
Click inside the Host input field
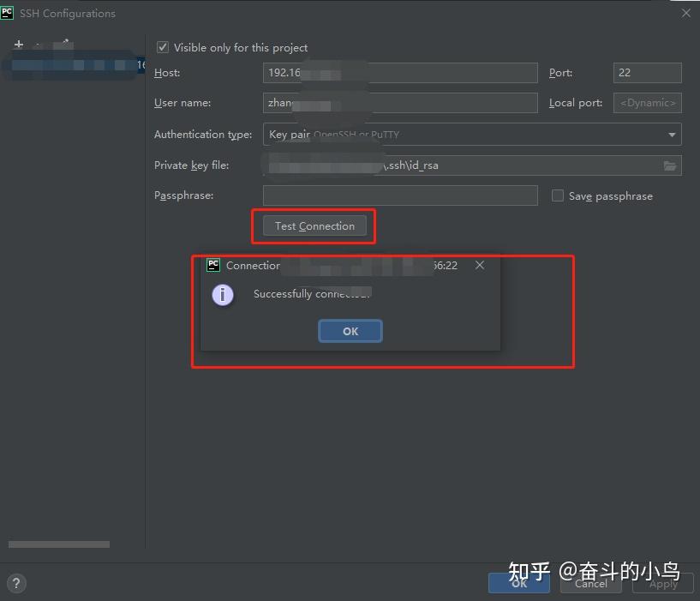tap(400, 73)
